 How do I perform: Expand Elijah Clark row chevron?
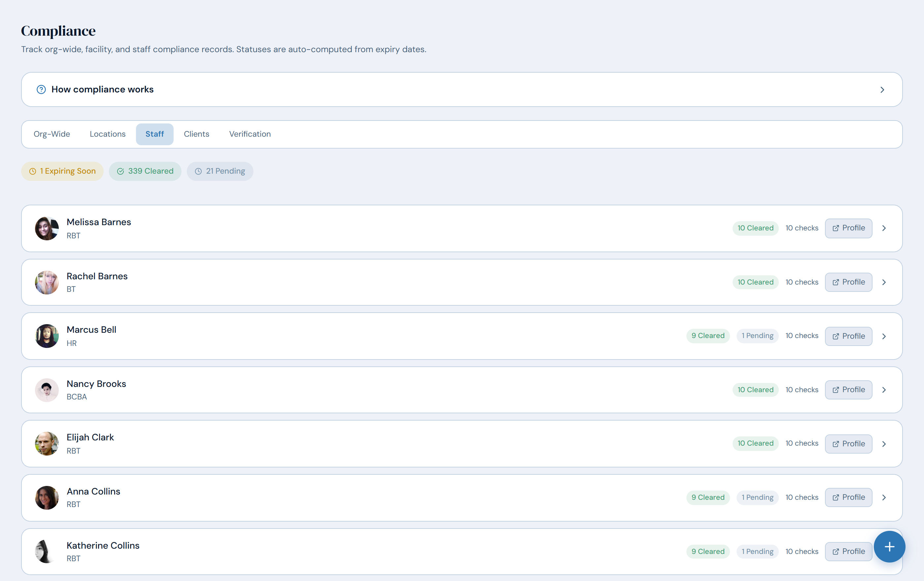pos(884,444)
